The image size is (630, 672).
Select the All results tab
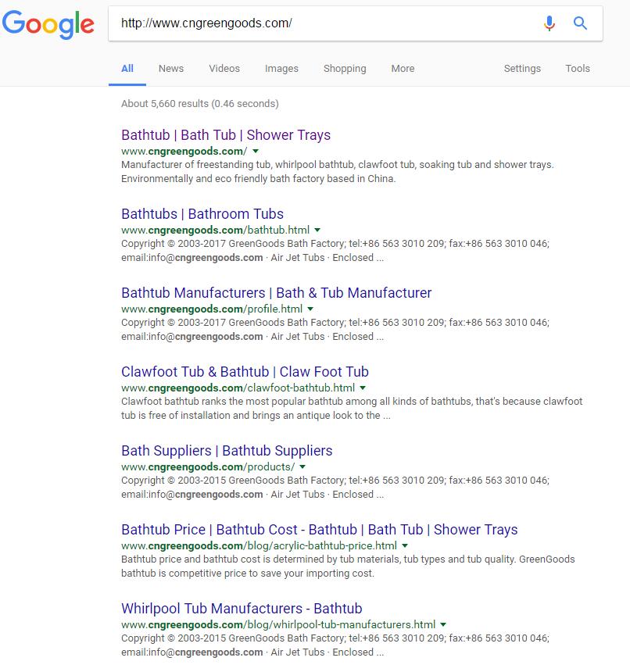(127, 69)
